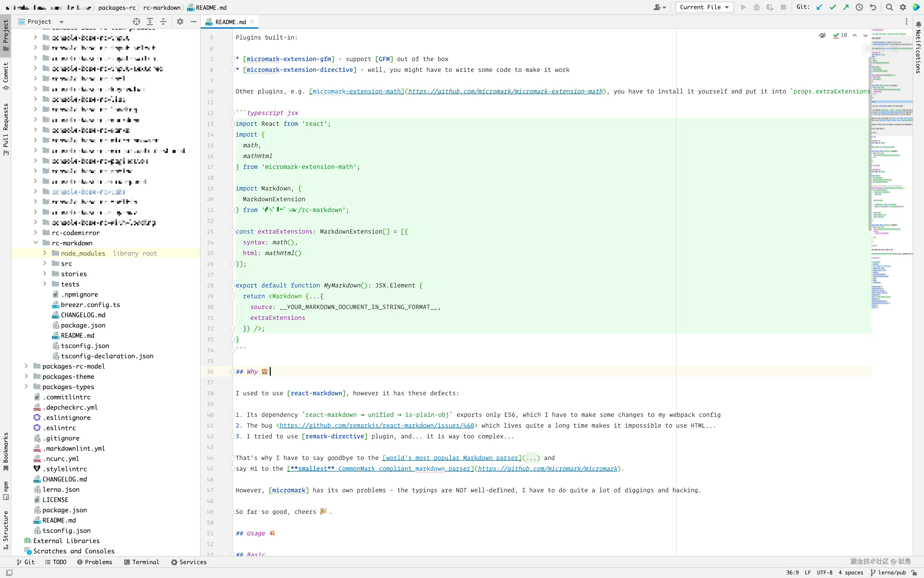Click the Git commit checkmark icon
The width and height of the screenshot is (924, 578).
(833, 7)
